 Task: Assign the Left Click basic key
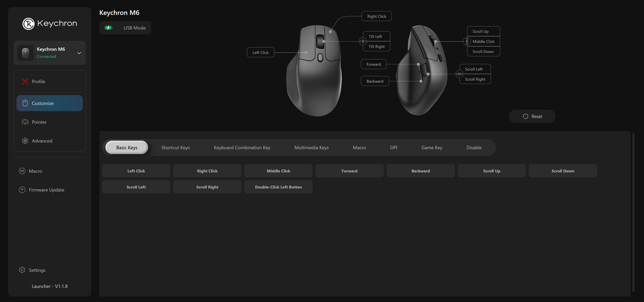coord(136,171)
